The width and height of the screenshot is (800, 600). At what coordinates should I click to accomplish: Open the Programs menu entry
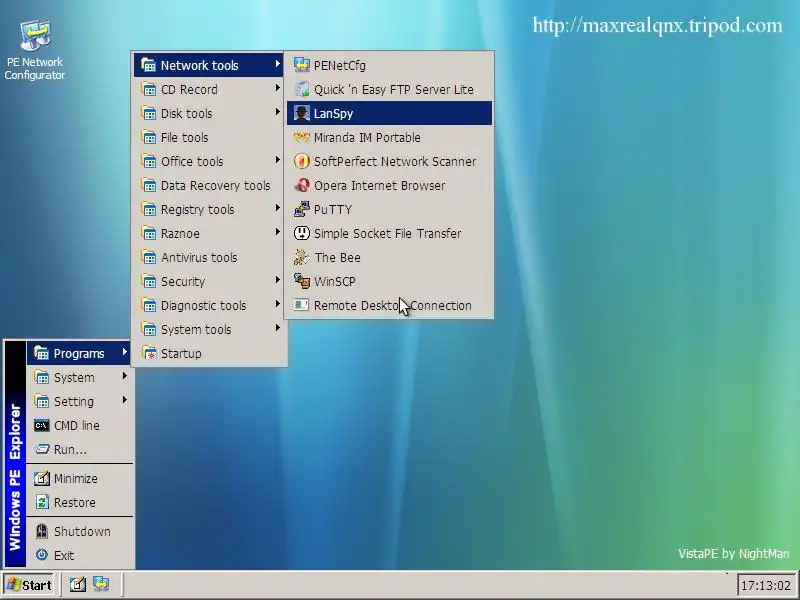[79, 353]
